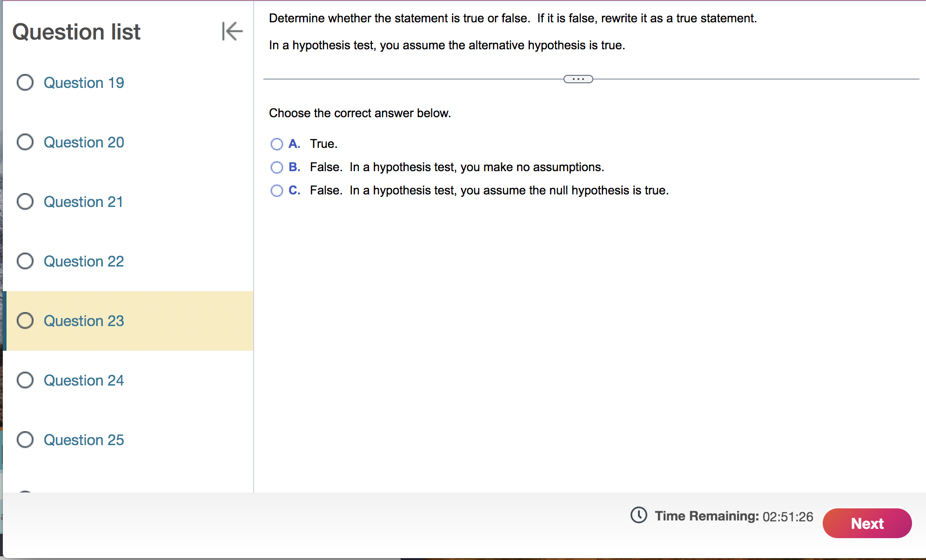This screenshot has width=926, height=560.
Task: Open Question 20 link
Action: pos(84,142)
